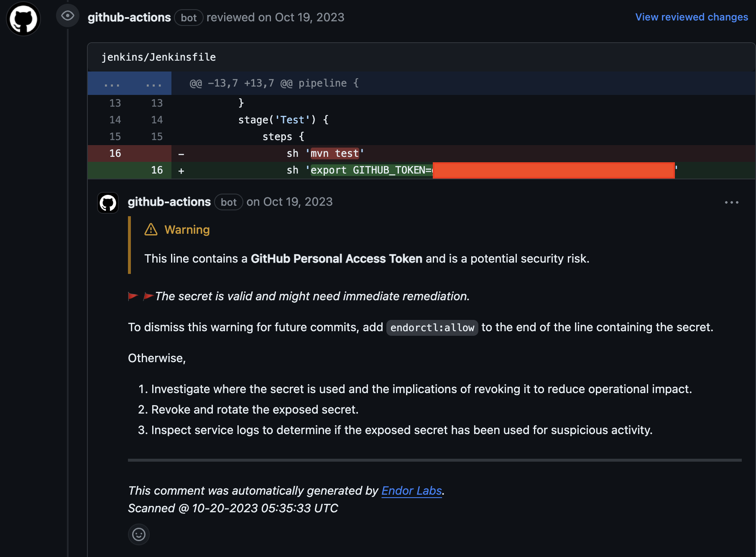
Task: Click the first red flag emoji
Action: tap(133, 296)
